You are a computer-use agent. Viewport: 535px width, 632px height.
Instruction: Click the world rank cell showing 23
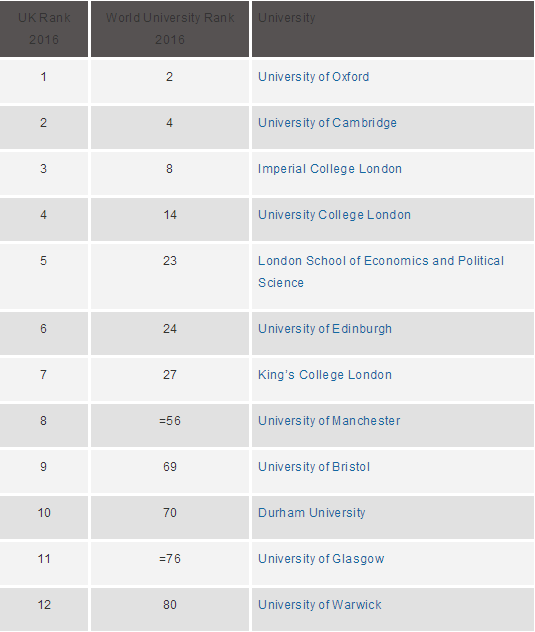pyautogui.click(x=170, y=276)
